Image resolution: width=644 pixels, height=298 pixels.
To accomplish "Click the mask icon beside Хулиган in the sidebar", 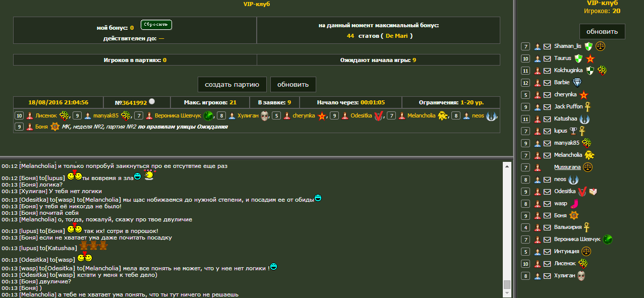I will pos(581,276).
